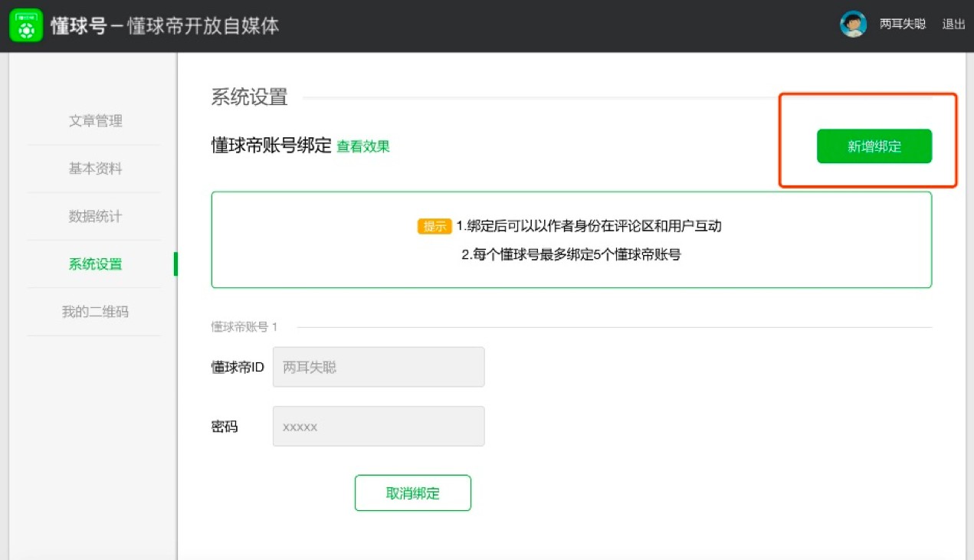Screen dimensions: 974x560
Task: Click the orange 提示 badge
Action: 434,226
